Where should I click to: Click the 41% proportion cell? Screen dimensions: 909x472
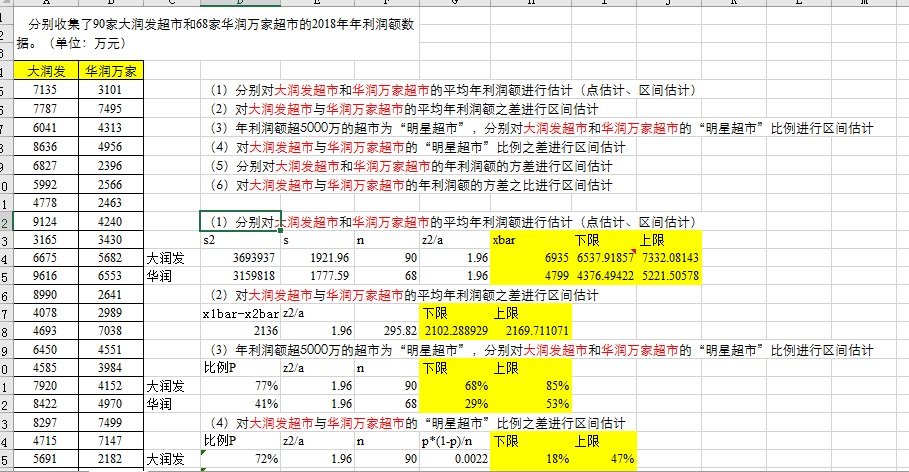(241, 404)
